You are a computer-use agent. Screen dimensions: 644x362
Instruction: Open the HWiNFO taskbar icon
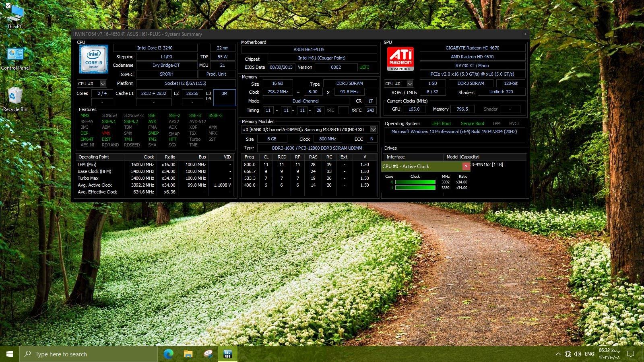(x=227, y=354)
